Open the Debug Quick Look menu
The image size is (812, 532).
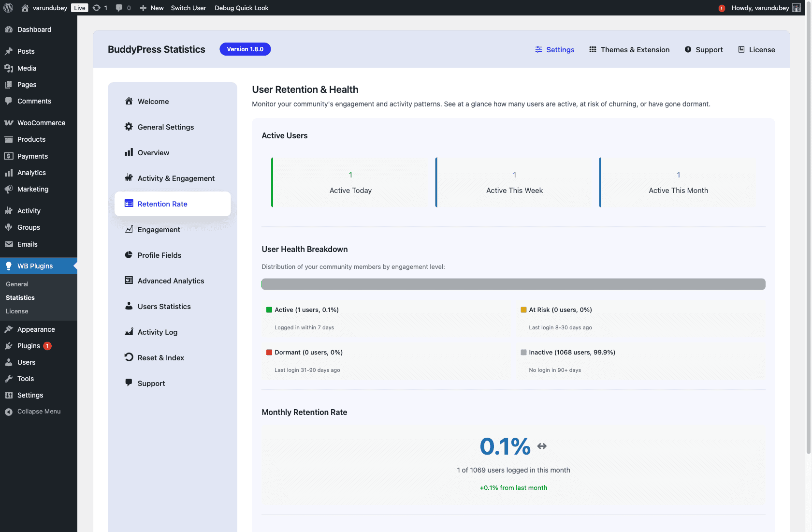pos(242,8)
